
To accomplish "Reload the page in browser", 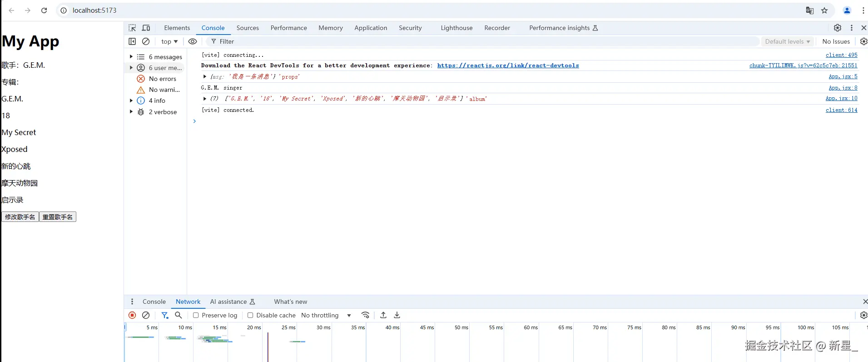I will pos(44,10).
